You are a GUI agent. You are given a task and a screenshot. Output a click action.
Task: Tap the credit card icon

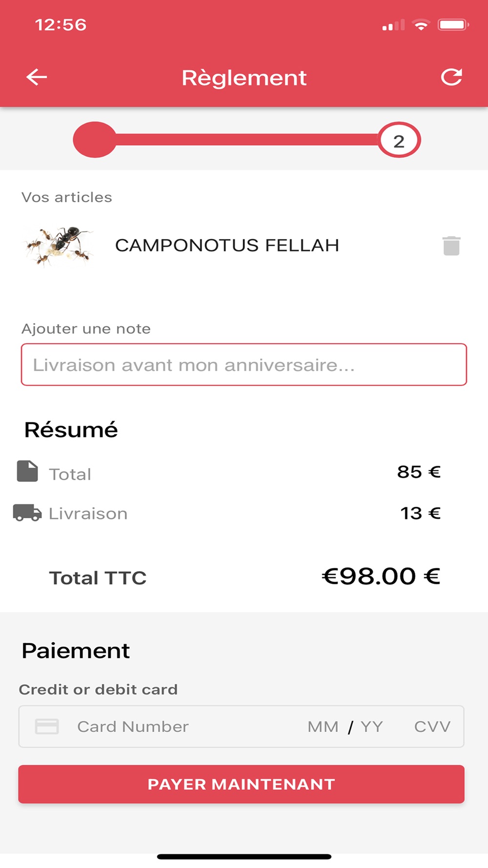[x=47, y=726]
